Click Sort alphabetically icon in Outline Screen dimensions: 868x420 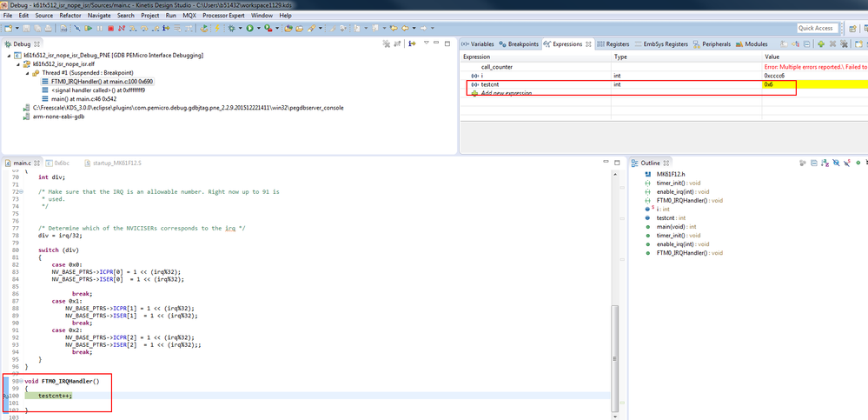(825, 163)
